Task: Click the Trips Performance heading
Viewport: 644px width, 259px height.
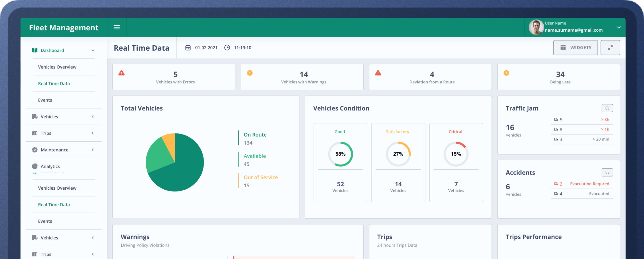Action: point(534,237)
